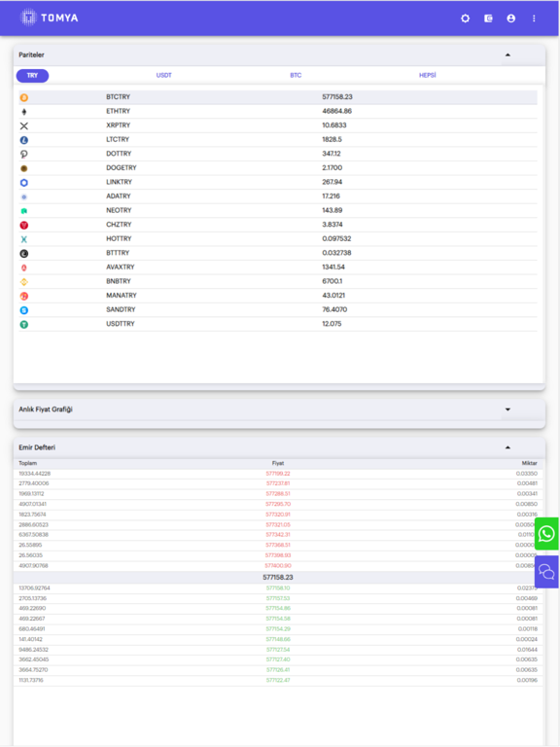Click the NEO icon for NEOTRY
The height and width of the screenshot is (747, 560).
23,210
